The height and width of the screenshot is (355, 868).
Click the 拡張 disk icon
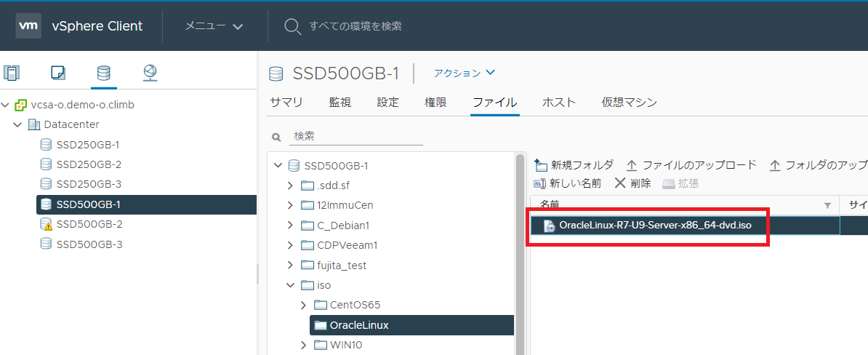click(669, 184)
